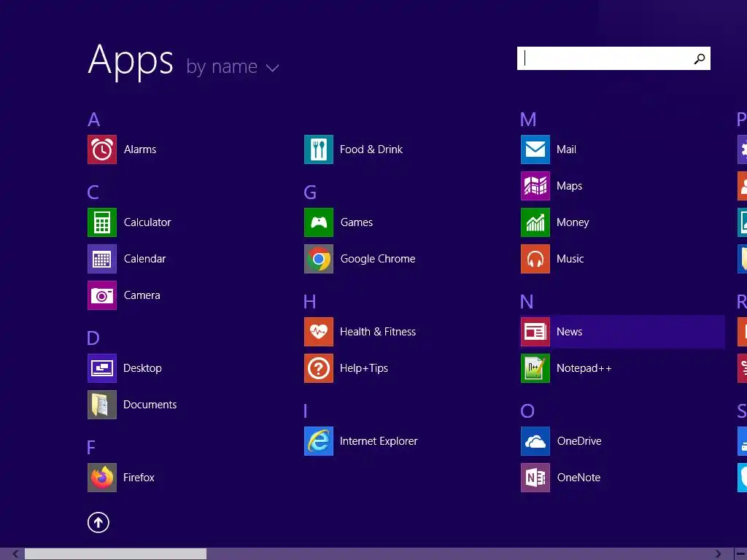Select the letter F group heading

(91, 448)
